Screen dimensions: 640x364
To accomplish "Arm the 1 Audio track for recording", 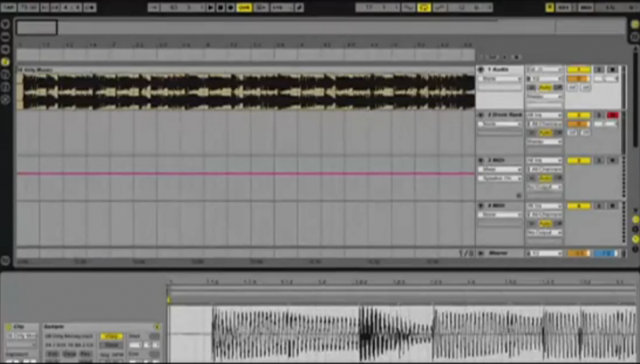I will click(612, 70).
